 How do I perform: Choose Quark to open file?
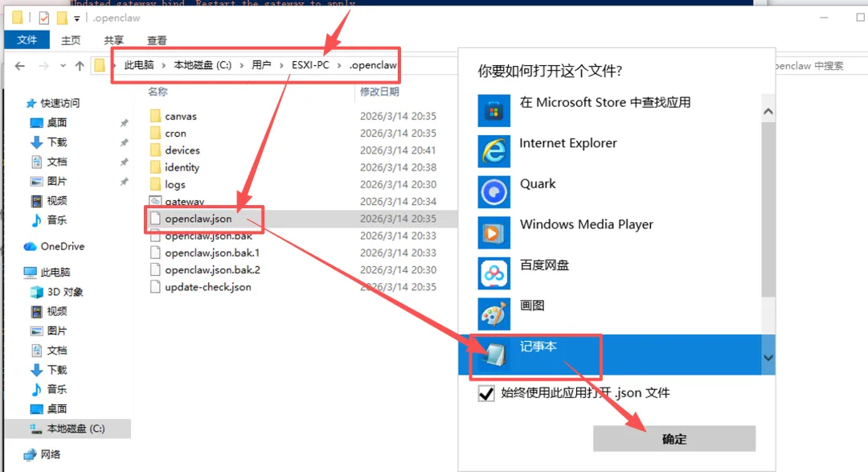pos(609,191)
